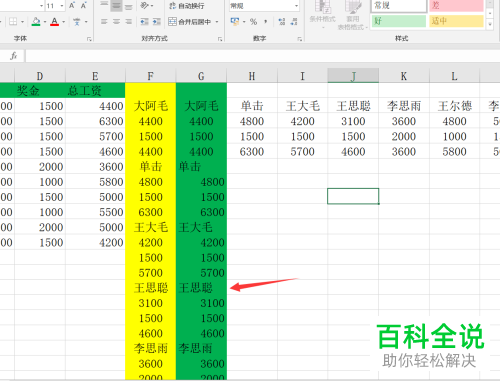Increase font size with the larger A icon
500x381 pixels.
(x=72, y=5)
